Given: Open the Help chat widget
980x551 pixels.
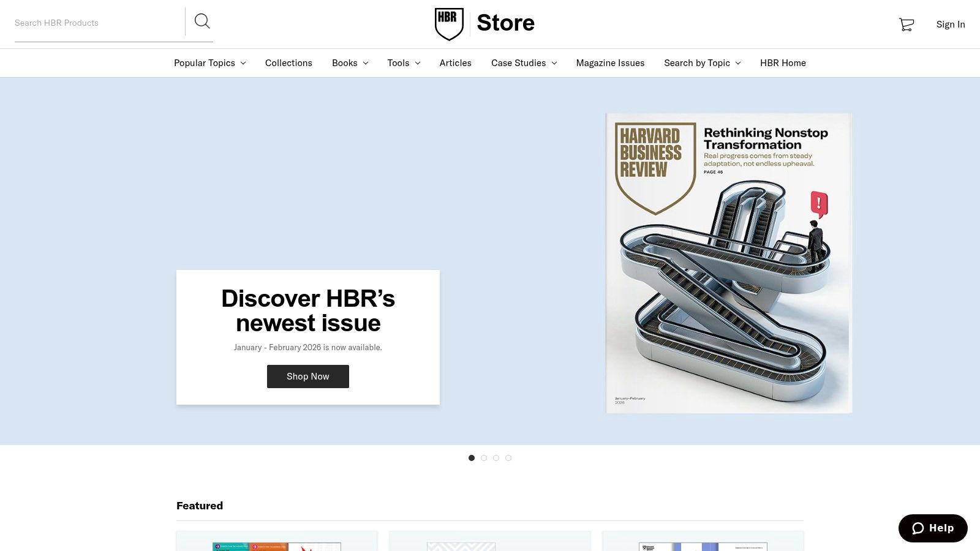Looking at the screenshot, I should click(x=932, y=528).
